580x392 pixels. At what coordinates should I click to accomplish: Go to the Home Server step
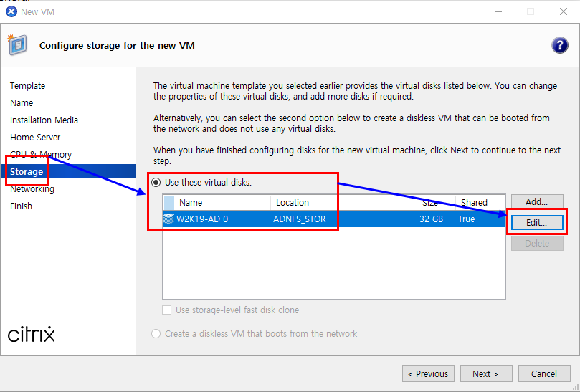click(x=35, y=137)
